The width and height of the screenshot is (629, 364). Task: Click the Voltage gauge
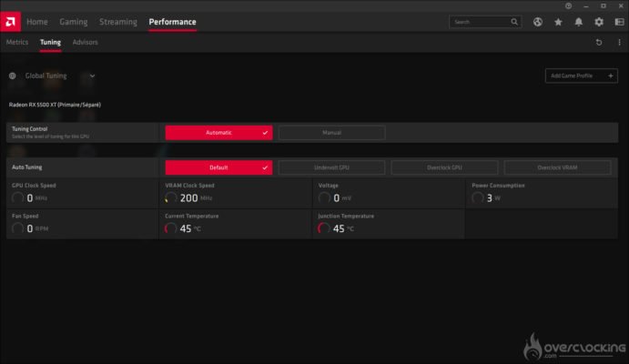point(324,197)
